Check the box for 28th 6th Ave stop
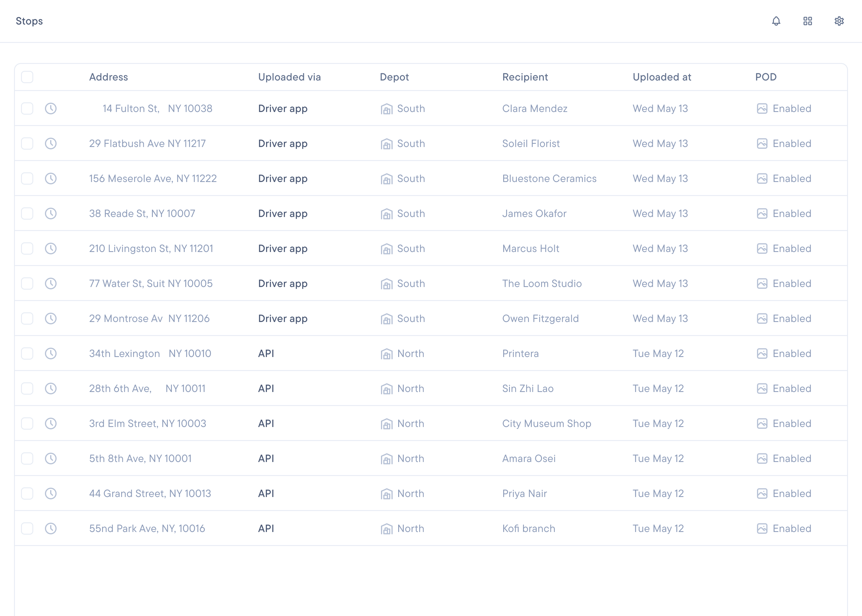Screen dimensions: 862x616 coord(27,388)
